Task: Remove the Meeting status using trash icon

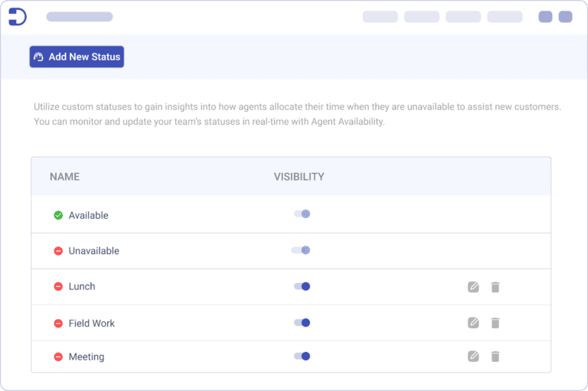Action: [x=495, y=357]
